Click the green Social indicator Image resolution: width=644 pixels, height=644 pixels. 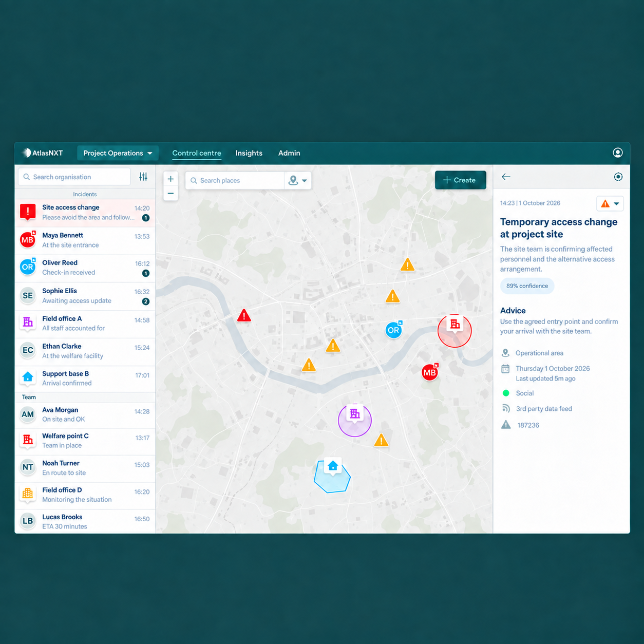click(x=506, y=393)
